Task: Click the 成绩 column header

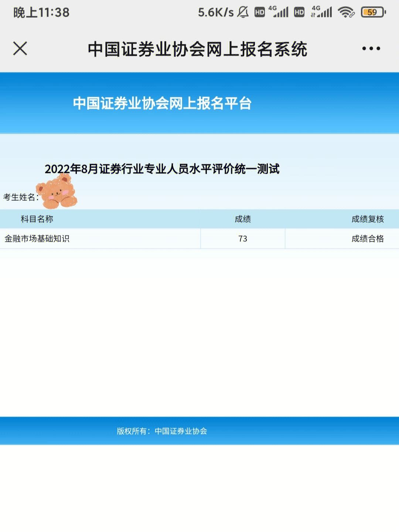Action: 243,219
